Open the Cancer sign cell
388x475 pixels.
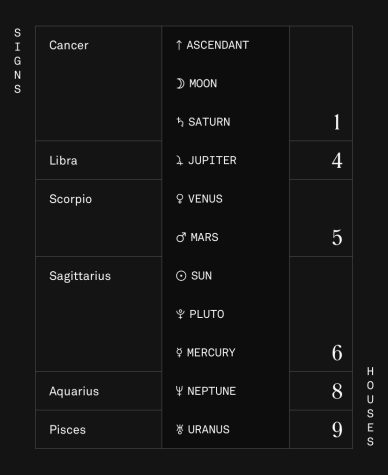pyautogui.click(x=99, y=83)
